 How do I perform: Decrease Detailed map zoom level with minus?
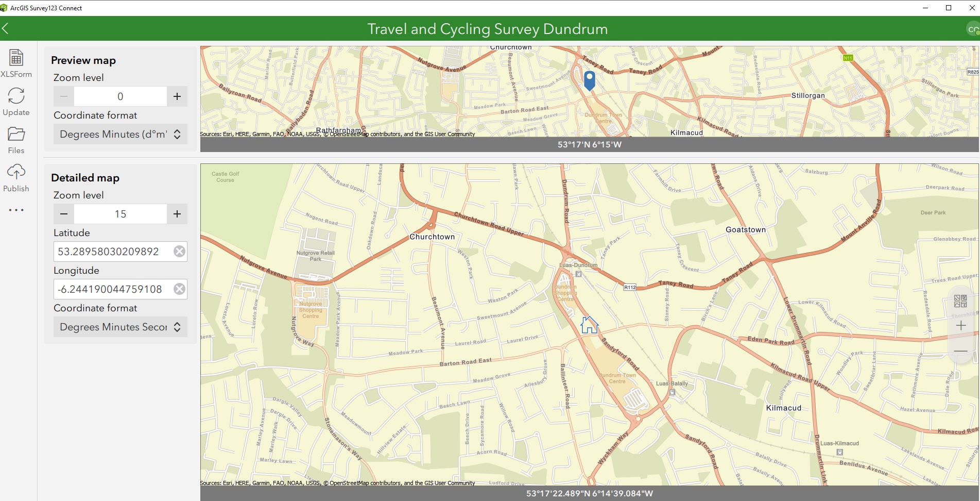63,213
